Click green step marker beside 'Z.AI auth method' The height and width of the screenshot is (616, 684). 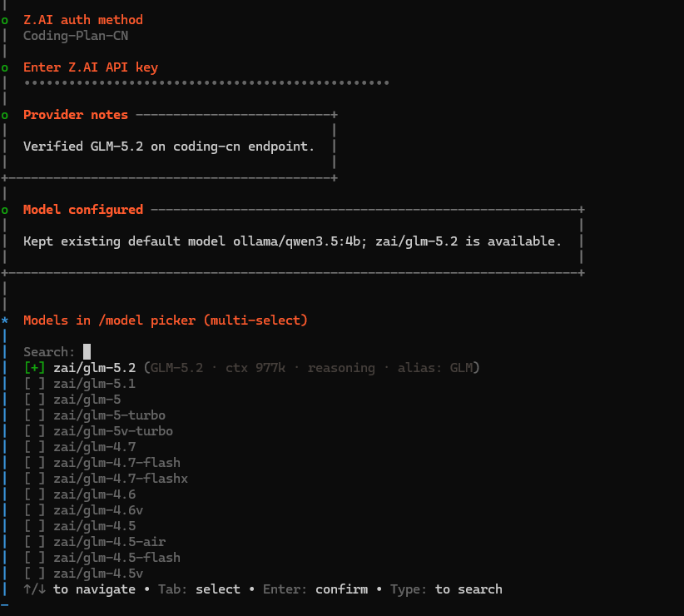pos(5,21)
